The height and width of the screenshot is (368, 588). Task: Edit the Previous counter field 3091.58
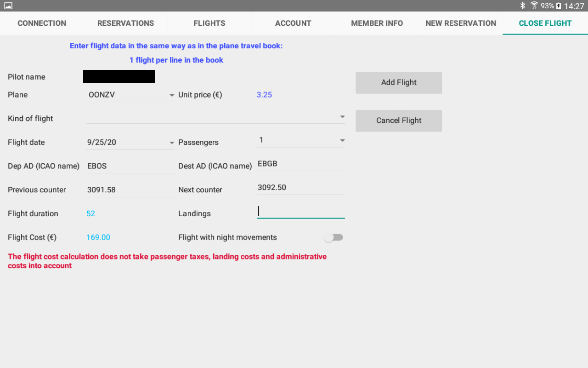130,190
